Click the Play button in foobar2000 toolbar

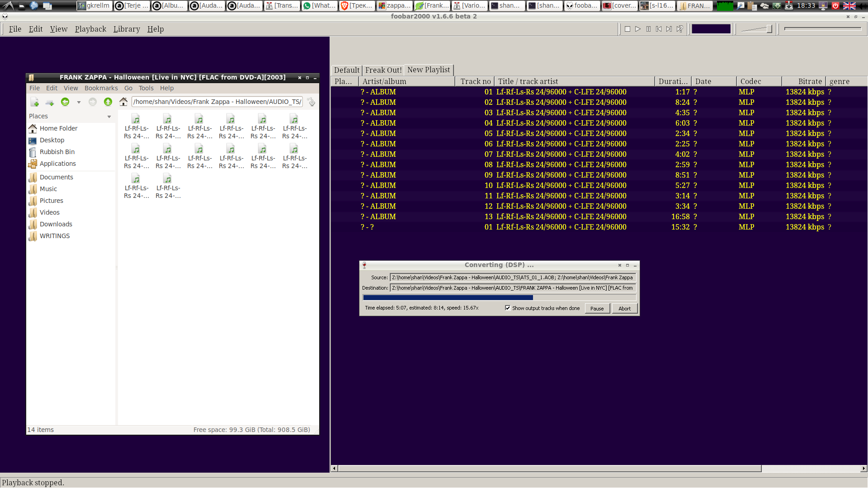click(638, 29)
